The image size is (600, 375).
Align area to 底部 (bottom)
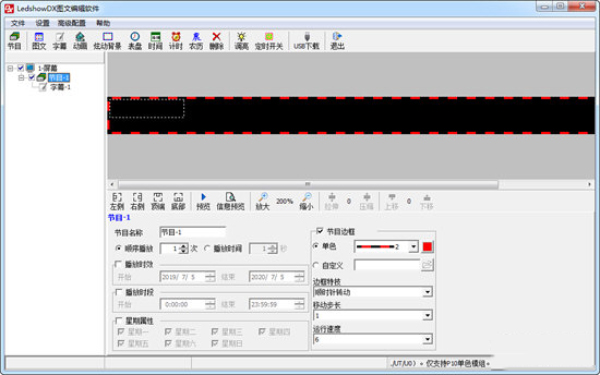coord(178,201)
